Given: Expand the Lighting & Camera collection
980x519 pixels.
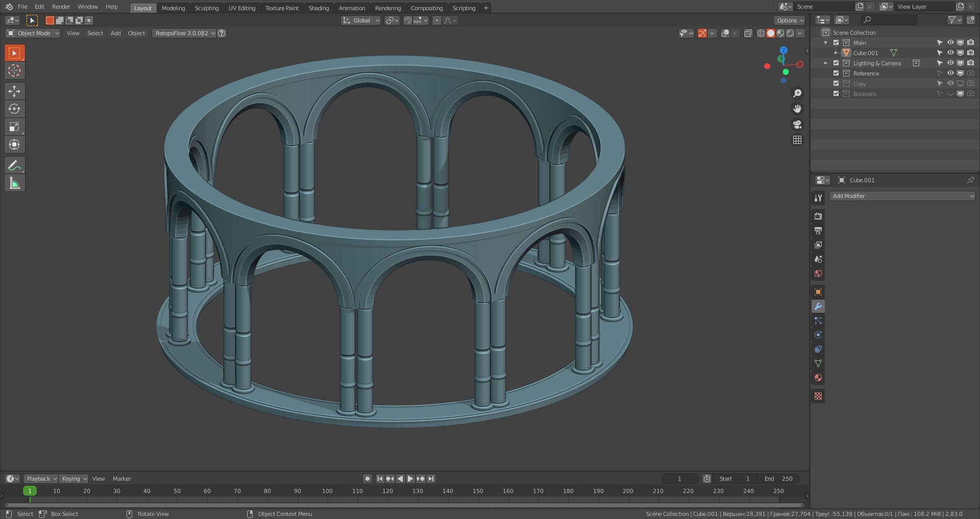Looking at the screenshot, I should pyautogui.click(x=826, y=63).
